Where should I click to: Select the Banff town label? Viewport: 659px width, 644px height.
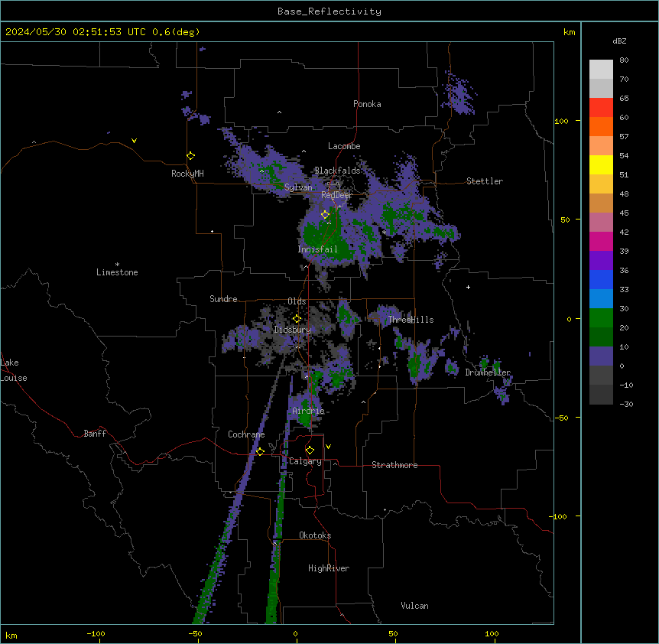pos(95,434)
